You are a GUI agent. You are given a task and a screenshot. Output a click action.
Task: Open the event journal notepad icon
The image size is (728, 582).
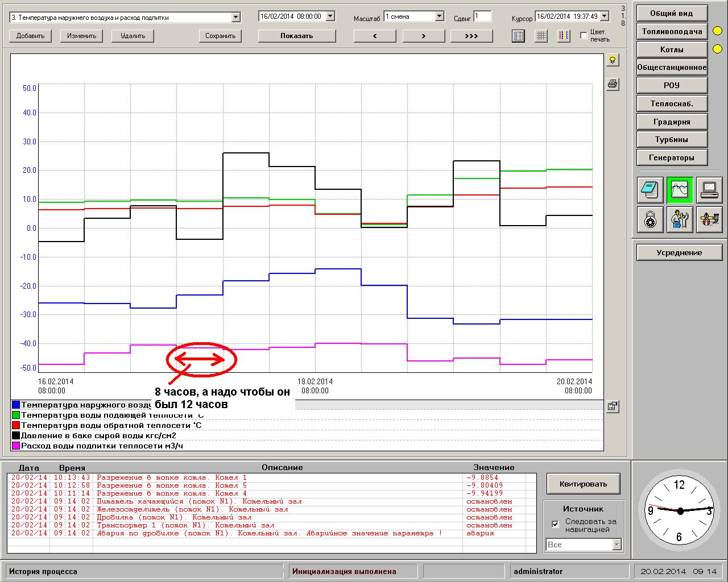[x=650, y=190]
